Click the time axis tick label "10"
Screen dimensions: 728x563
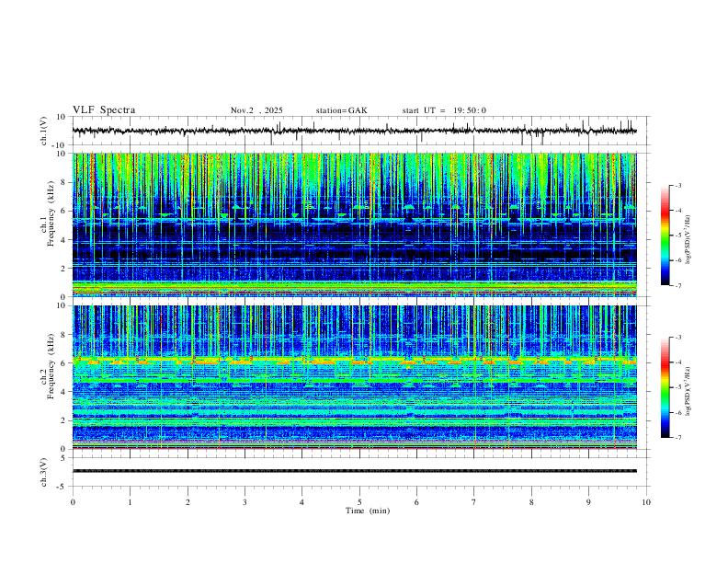(x=646, y=502)
